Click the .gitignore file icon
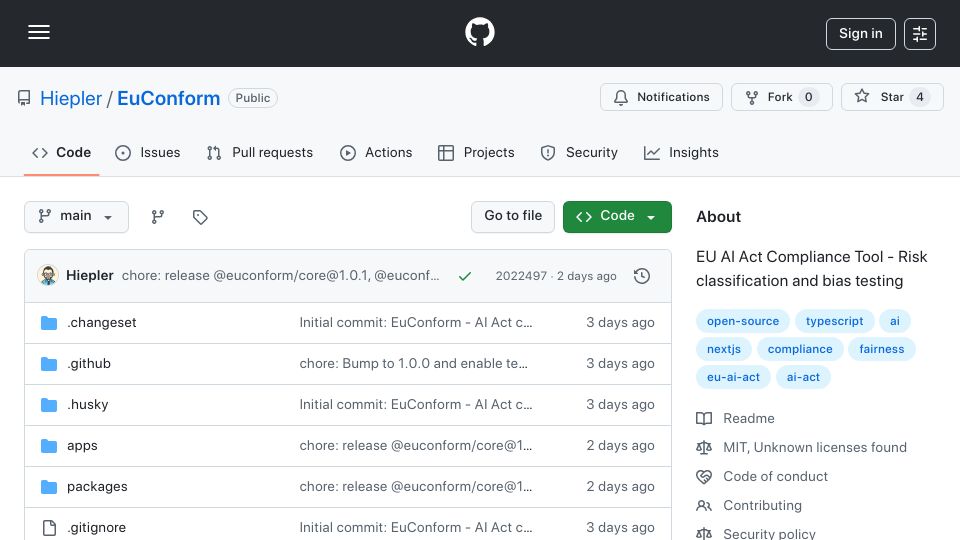 (49, 528)
